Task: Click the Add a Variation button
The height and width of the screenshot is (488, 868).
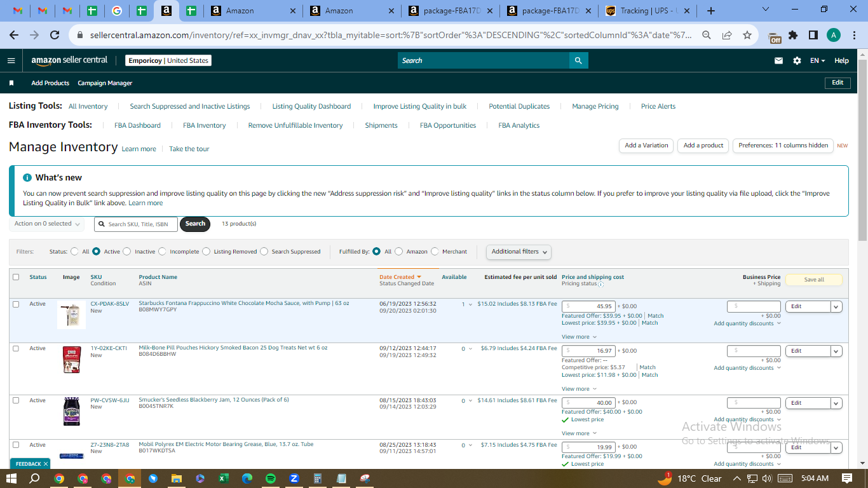Action: pyautogui.click(x=646, y=146)
